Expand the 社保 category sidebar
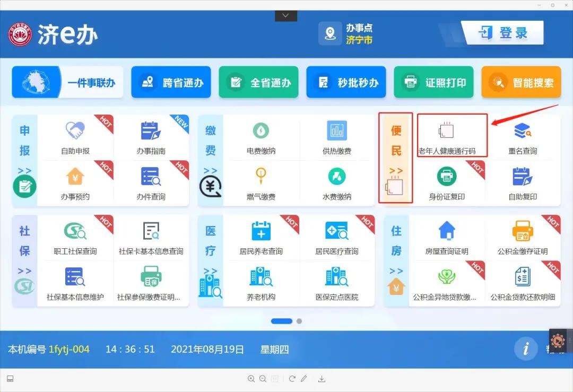 [x=24, y=261]
